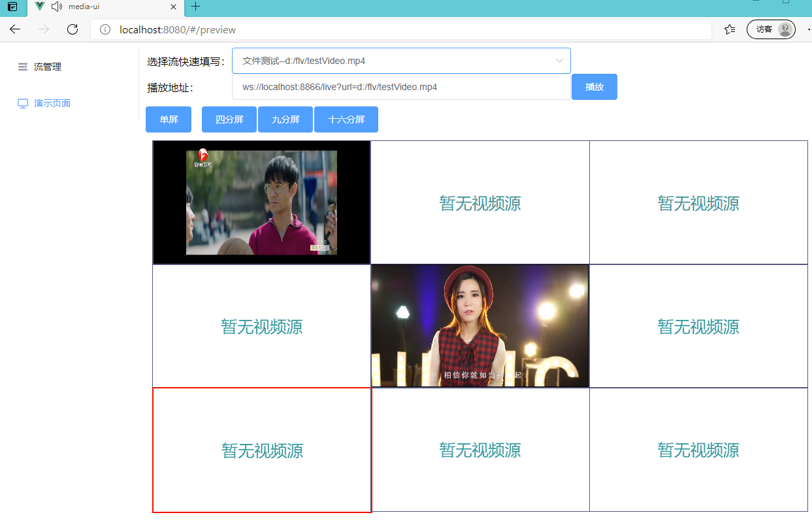Viewport: 812px width, 532px height.
Task: Switch to 十六分屏 layout
Action: click(346, 119)
